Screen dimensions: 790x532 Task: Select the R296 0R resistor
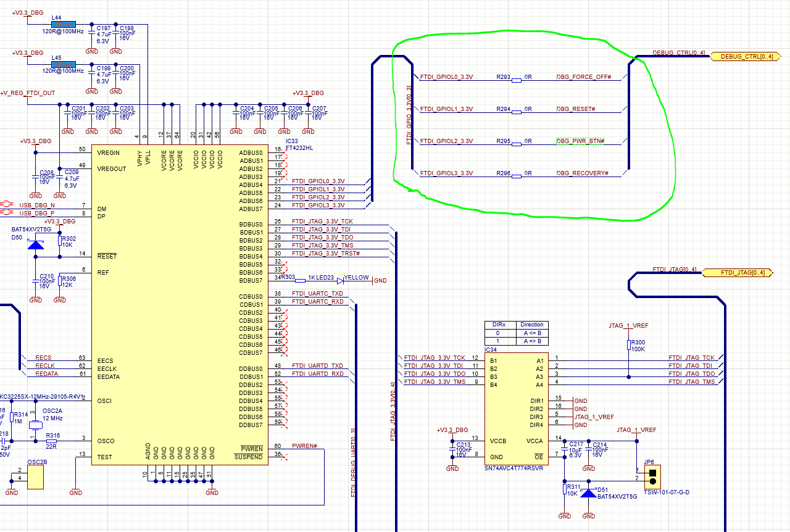517,176
